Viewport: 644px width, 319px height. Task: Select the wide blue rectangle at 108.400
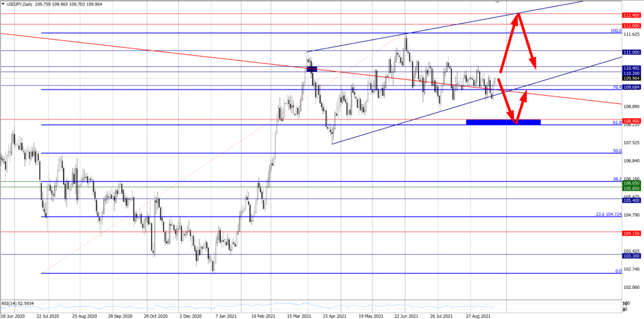(x=503, y=121)
